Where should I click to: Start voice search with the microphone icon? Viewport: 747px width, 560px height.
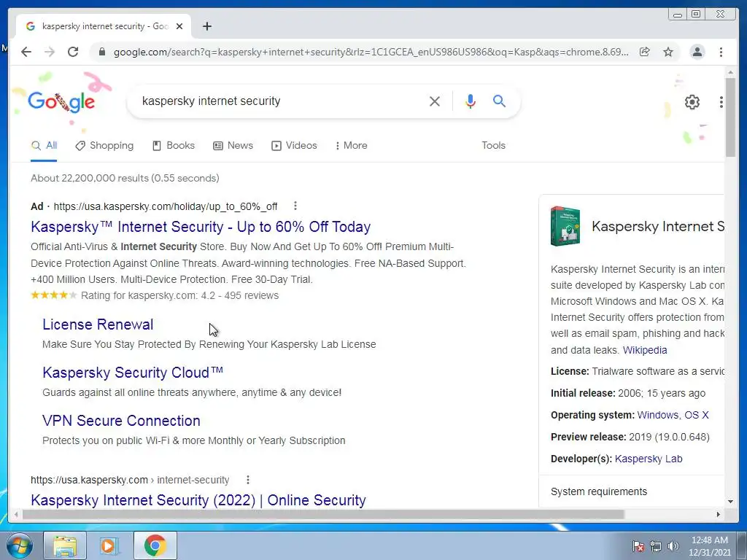pyautogui.click(x=471, y=101)
